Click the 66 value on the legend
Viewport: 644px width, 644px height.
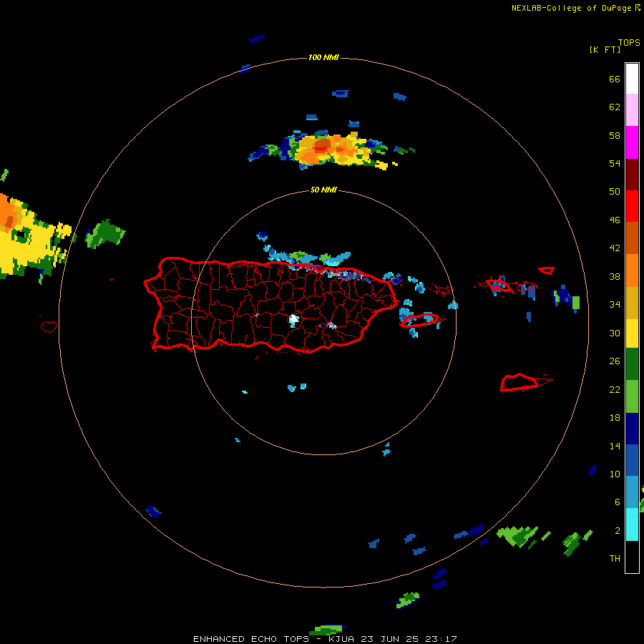615,79
